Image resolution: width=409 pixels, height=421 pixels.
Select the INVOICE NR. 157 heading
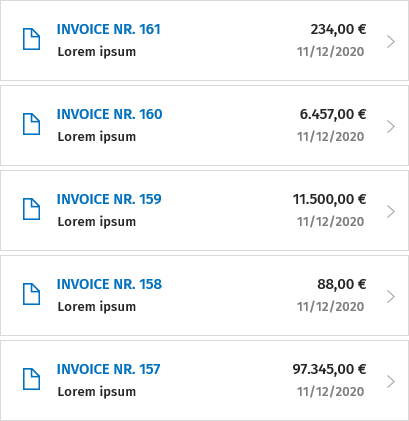(x=108, y=369)
